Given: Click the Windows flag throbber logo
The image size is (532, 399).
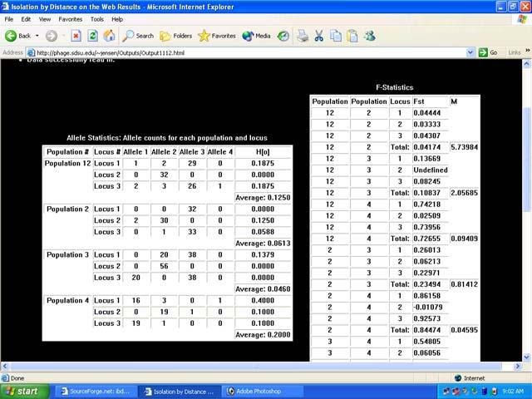Looking at the screenshot, I should 522,19.
